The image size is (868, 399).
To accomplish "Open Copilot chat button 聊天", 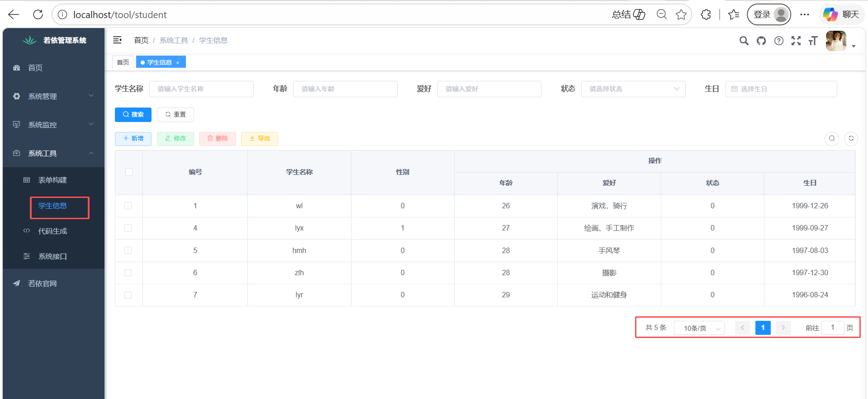I will (x=841, y=14).
